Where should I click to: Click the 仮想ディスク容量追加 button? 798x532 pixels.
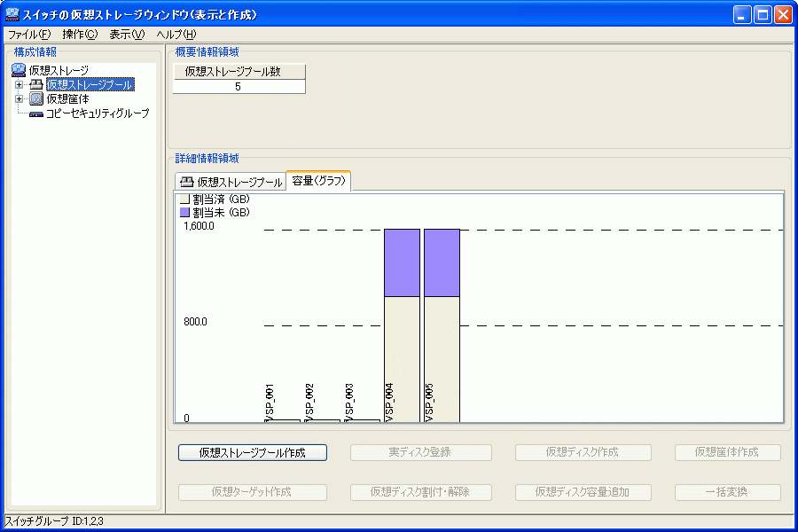583,492
